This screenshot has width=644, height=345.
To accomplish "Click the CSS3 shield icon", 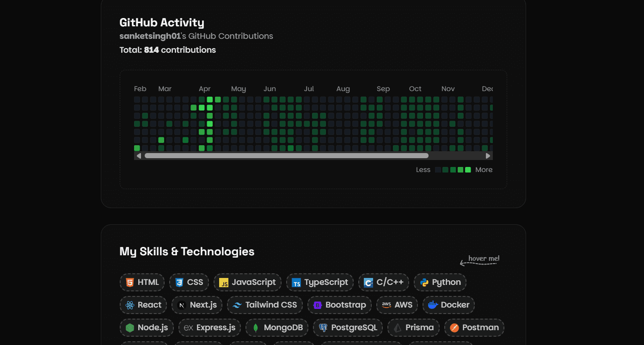I will pyautogui.click(x=179, y=283).
